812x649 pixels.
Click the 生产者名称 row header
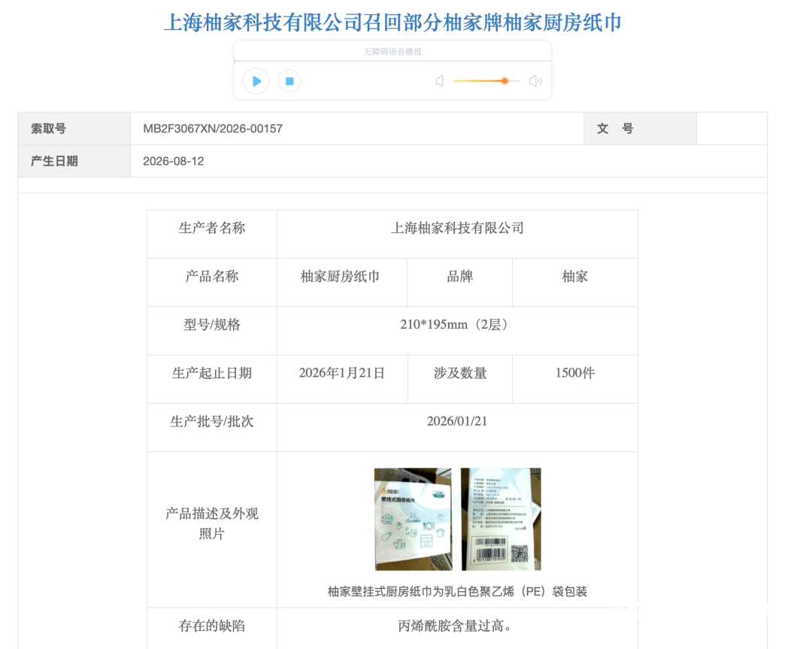[x=212, y=234]
